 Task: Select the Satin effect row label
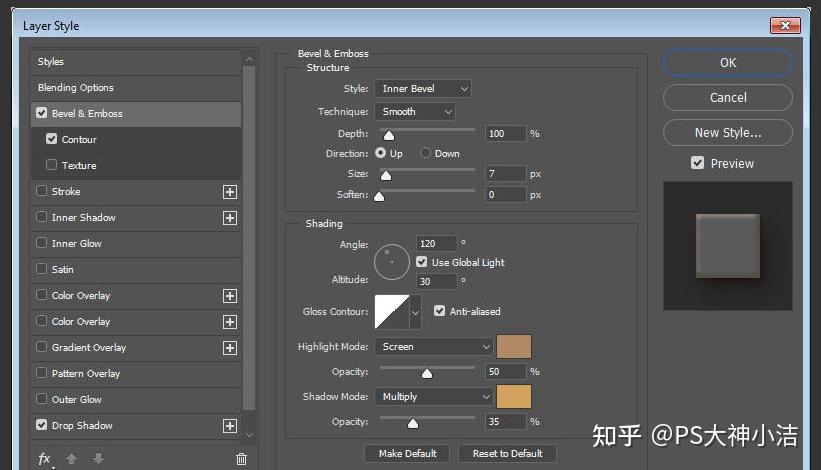63,270
